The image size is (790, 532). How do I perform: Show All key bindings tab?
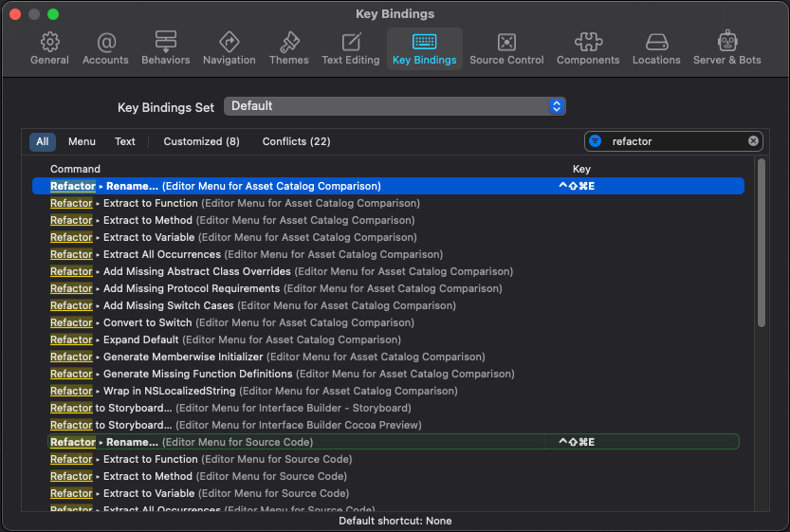(x=43, y=141)
